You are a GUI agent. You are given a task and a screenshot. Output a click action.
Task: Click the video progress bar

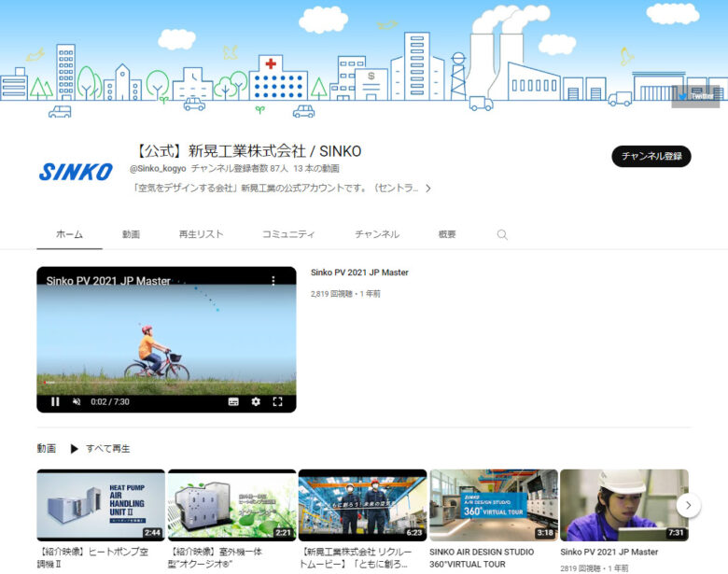(x=166, y=383)
